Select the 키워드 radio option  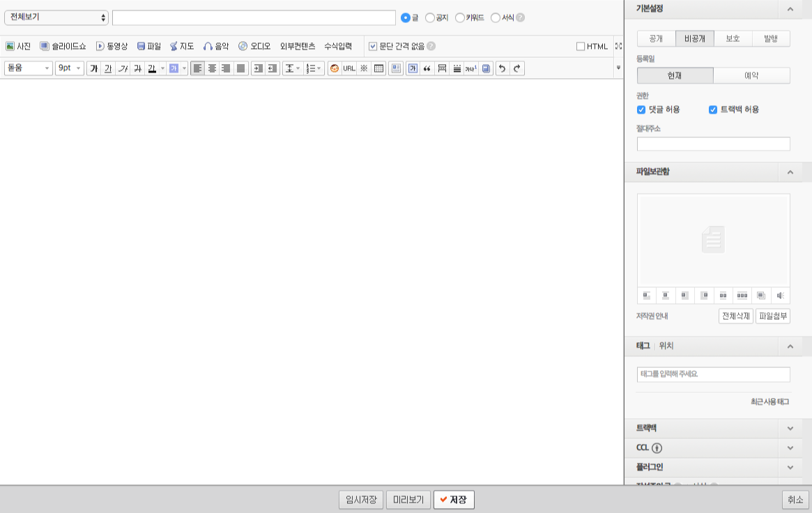(460, 17)
